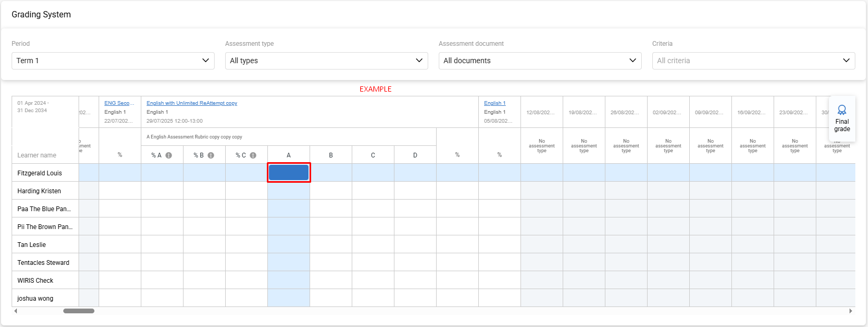
Task: Click the A criterion column header
Action: tap(288, 155)
